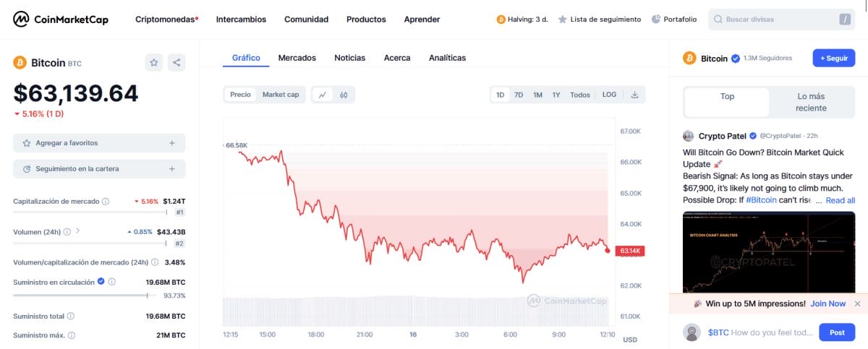Open the Aprender menu
This screenshot has height=349, width=868.
[x=422, y=20]
